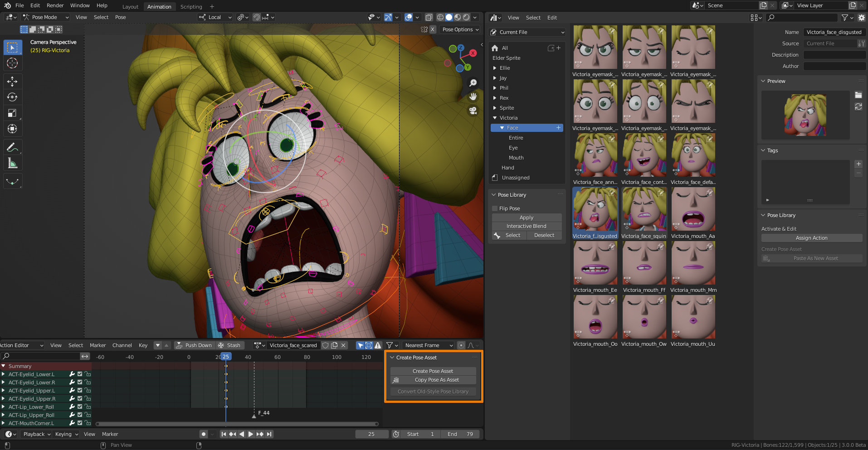The width and height of the screenshot is (868, 450).
Task: Expand the Phil asset catalog
Action: click(495, 87)
